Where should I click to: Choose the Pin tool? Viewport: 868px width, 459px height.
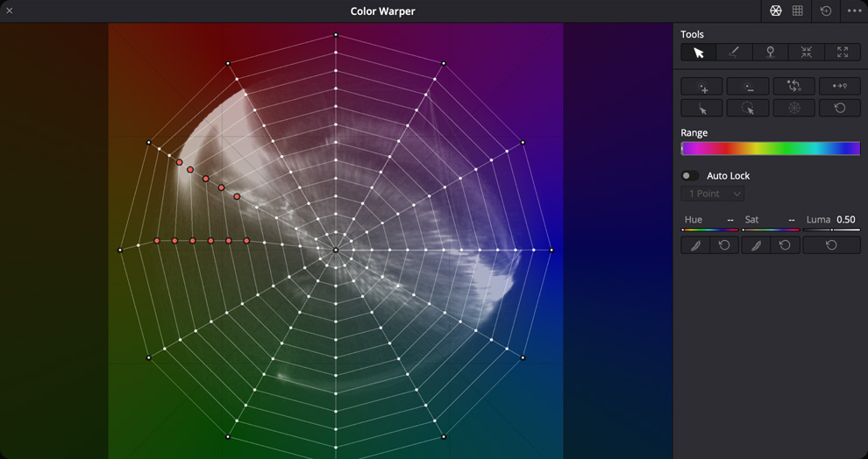771,53
